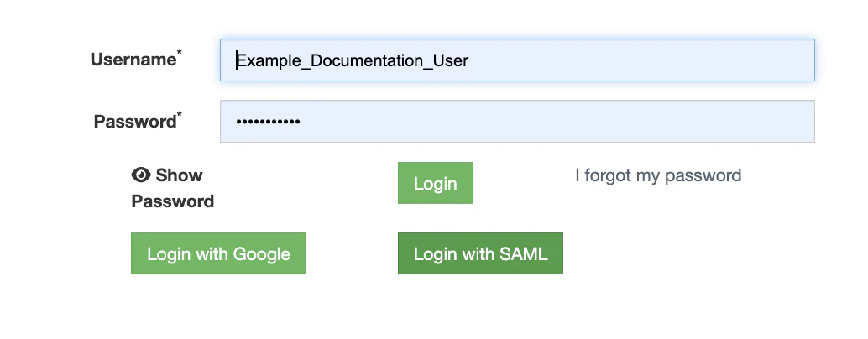Click the word 'Google' on login button
The height and width of the screenshot is (339, 868).
coord(261,254)
